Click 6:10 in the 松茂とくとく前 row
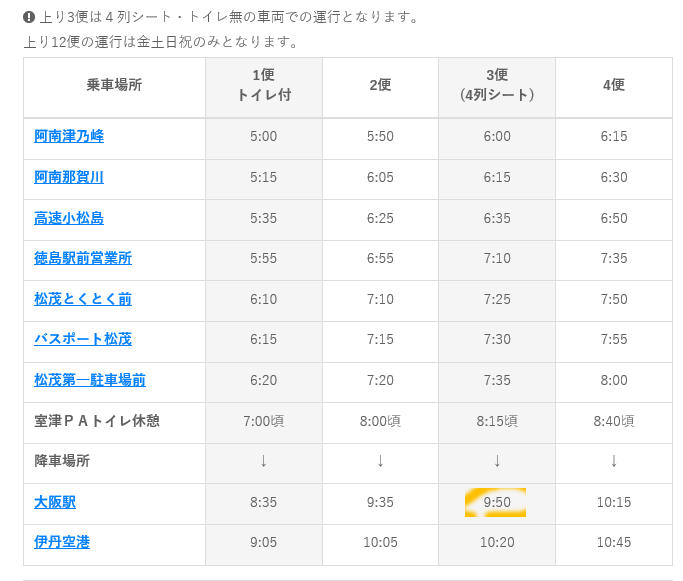Image resolution: width=683 pixels, height=581 pixels. pyautogui.click(x=264, y=299)
